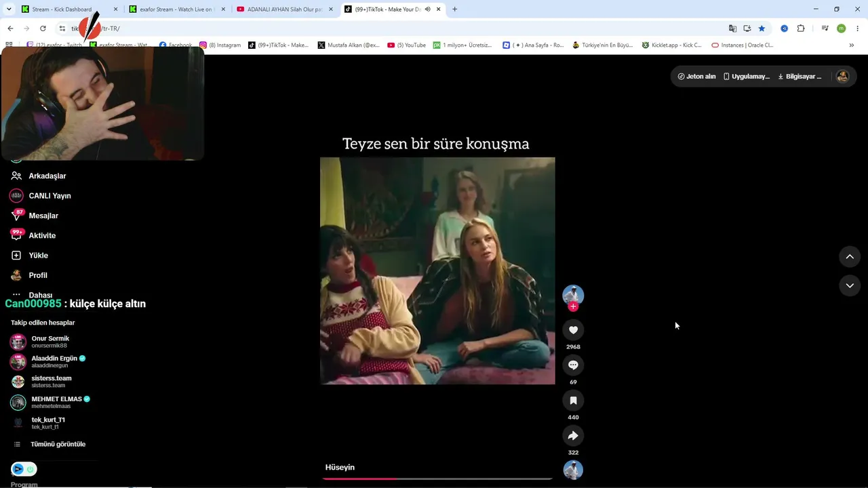Open a new browser tab
868x488 pixels.
(454, 9)
